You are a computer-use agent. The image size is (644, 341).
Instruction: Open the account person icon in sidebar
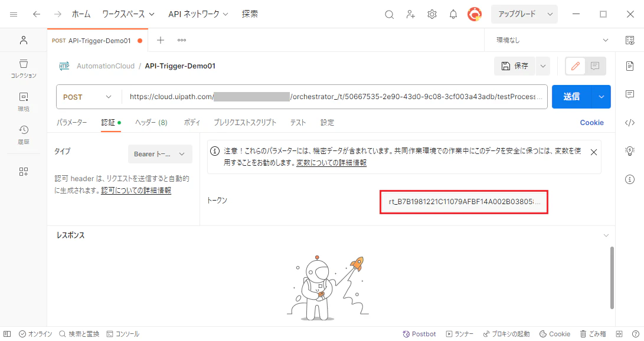[24, 40]
